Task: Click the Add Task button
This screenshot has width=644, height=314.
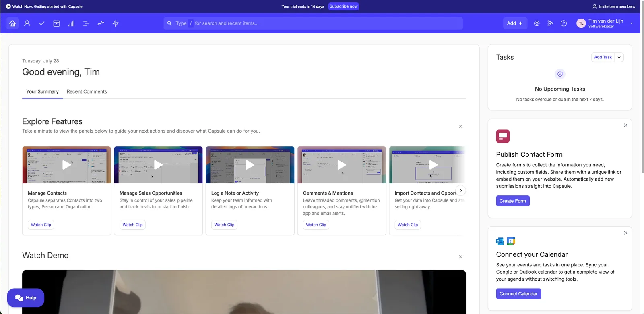Action: (x=603, y=57)
